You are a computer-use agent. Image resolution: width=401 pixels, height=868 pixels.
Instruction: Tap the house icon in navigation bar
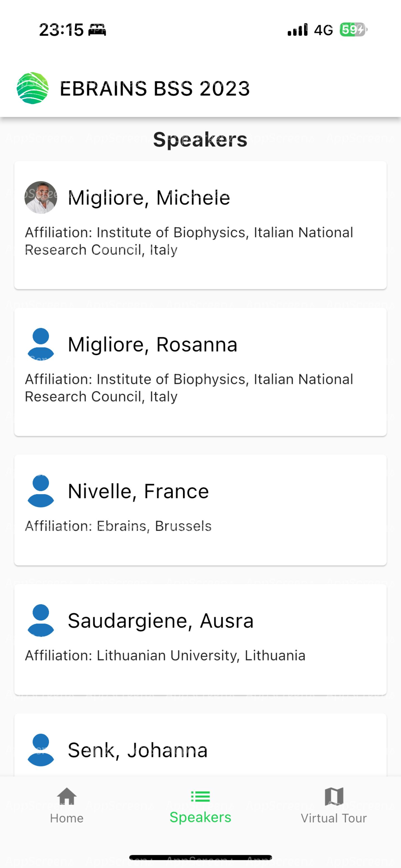pos(67,796)
